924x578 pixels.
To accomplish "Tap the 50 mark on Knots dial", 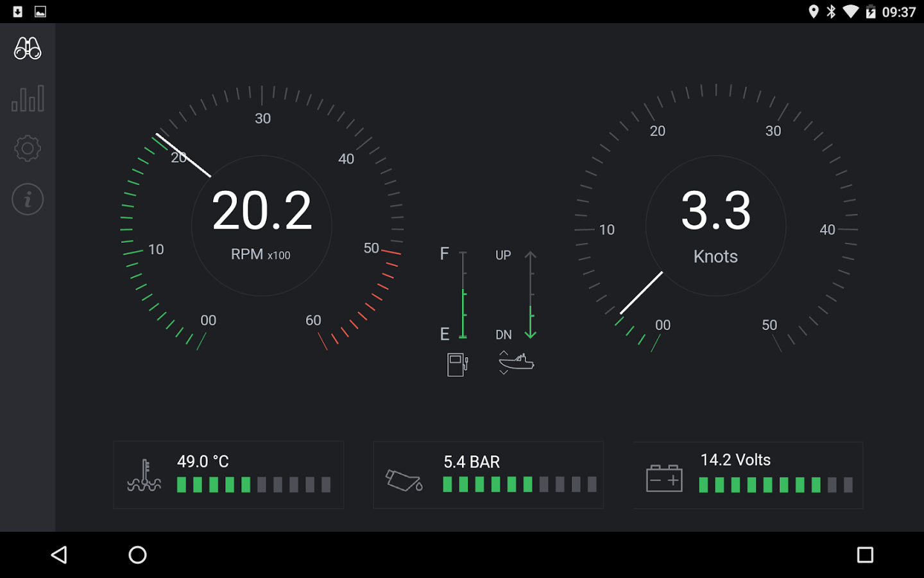I will 769,325.
